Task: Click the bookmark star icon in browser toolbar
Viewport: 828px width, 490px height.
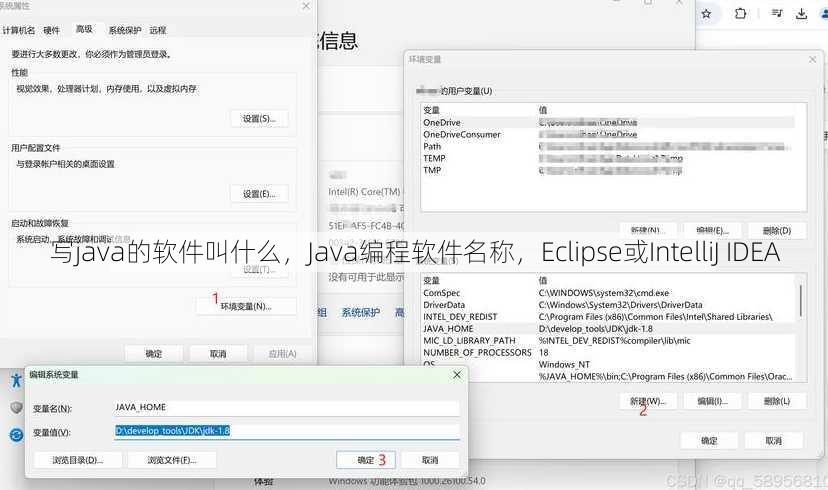Action: (x=706, y=14)
